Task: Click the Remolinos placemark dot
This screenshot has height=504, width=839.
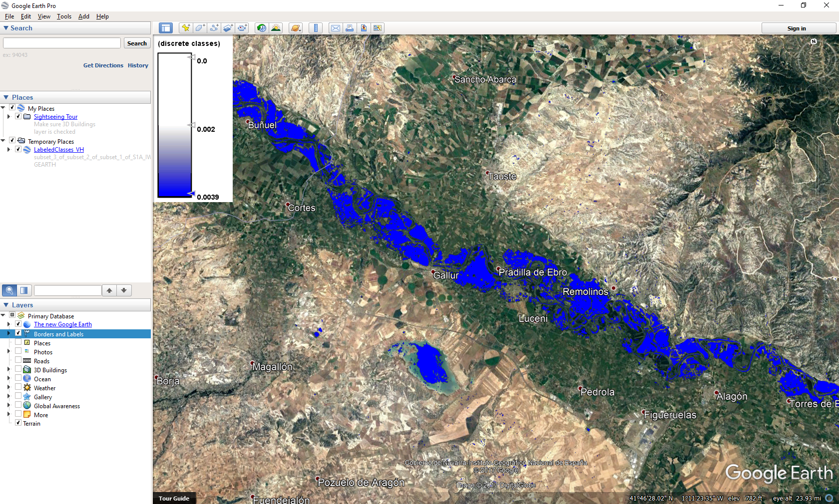Action: pyautogui.click(x=614, y=288)
